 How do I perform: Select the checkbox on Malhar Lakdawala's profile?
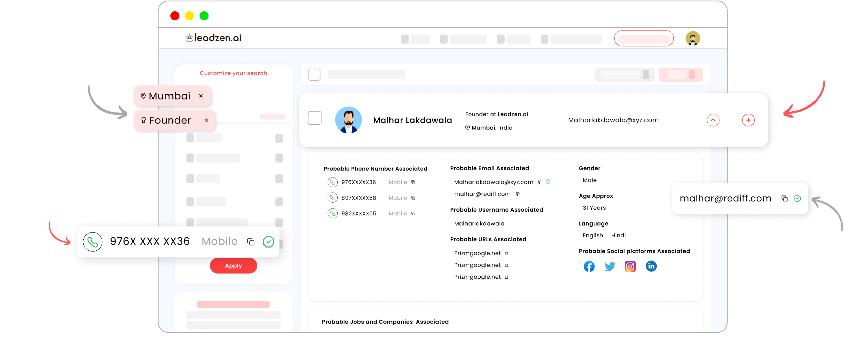315,118
